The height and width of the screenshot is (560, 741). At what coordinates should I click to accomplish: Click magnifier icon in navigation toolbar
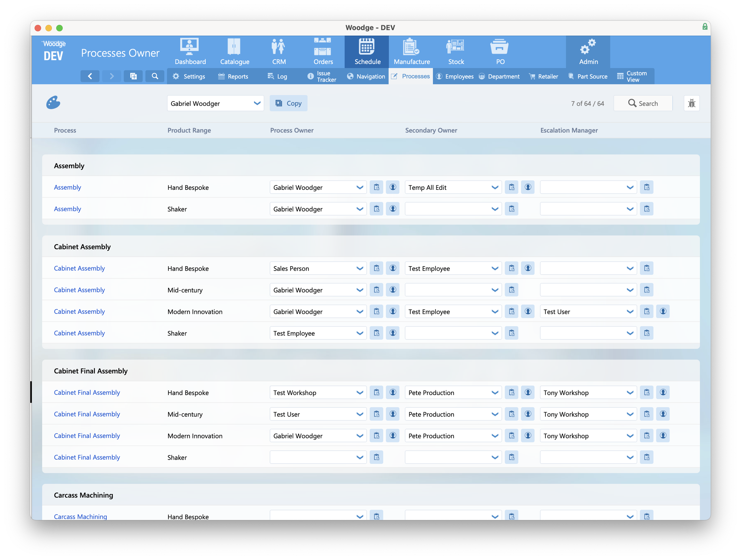coord(155,76)
